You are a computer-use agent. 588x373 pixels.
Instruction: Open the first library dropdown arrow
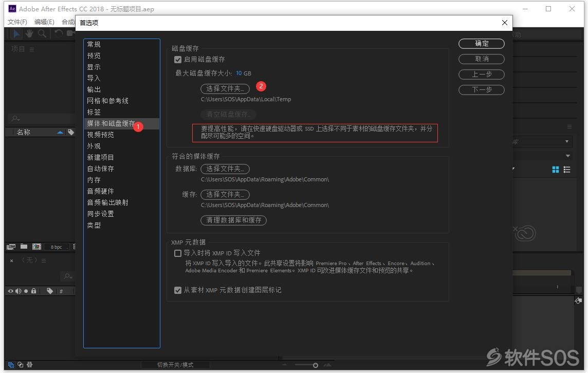pos(566,142)
